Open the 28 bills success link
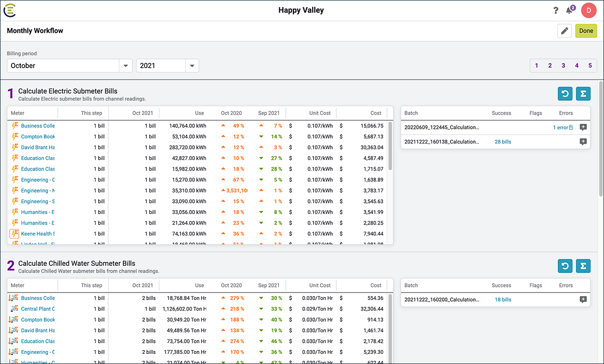Viewport: 604px width, 364px height. [x=503, y=142]
